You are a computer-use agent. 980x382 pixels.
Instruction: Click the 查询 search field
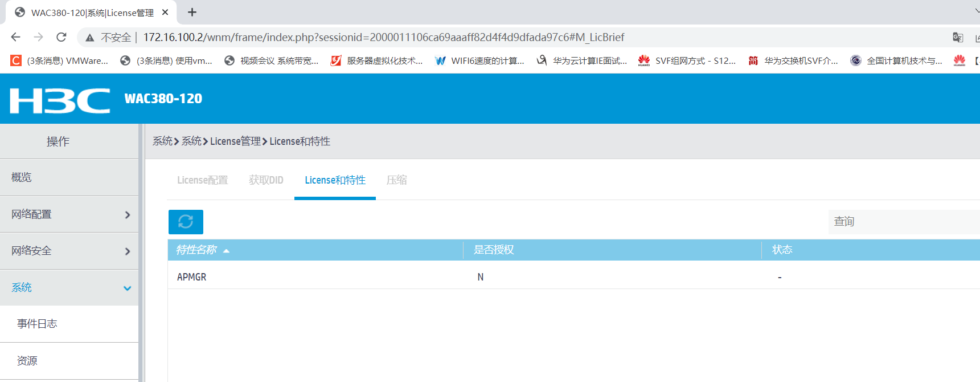pyautogui.click(x=904, y=222)
